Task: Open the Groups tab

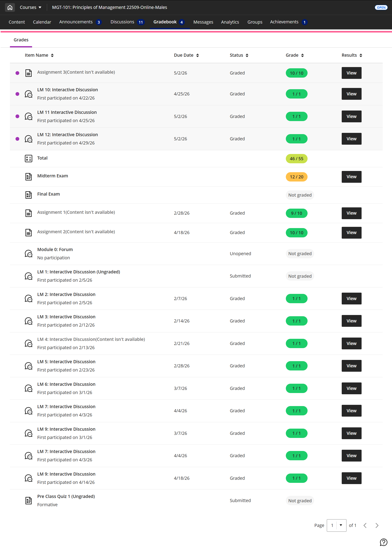Action: tap(255, 22)
